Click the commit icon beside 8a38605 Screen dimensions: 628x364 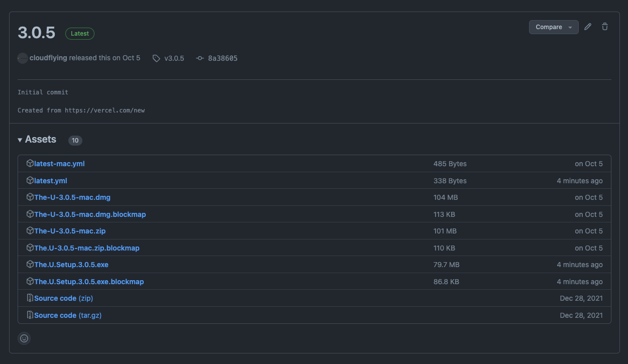click(x=200, y=58)
